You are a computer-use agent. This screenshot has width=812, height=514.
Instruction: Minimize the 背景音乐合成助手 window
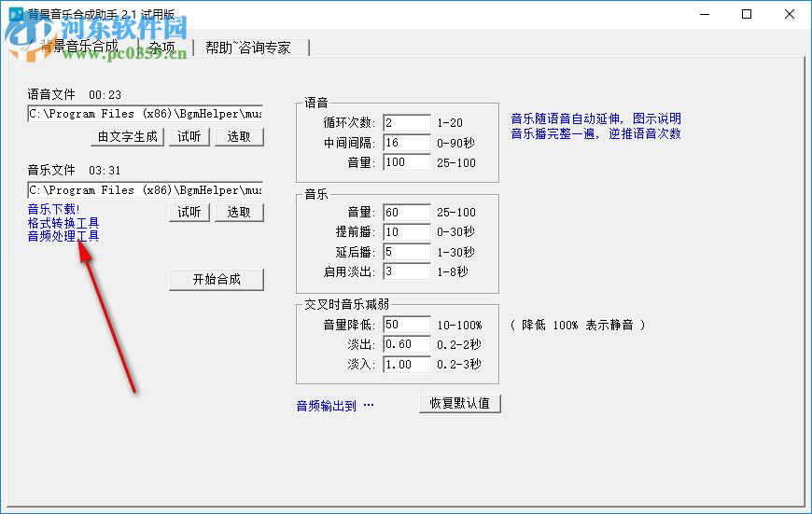(x=705, y=14)
